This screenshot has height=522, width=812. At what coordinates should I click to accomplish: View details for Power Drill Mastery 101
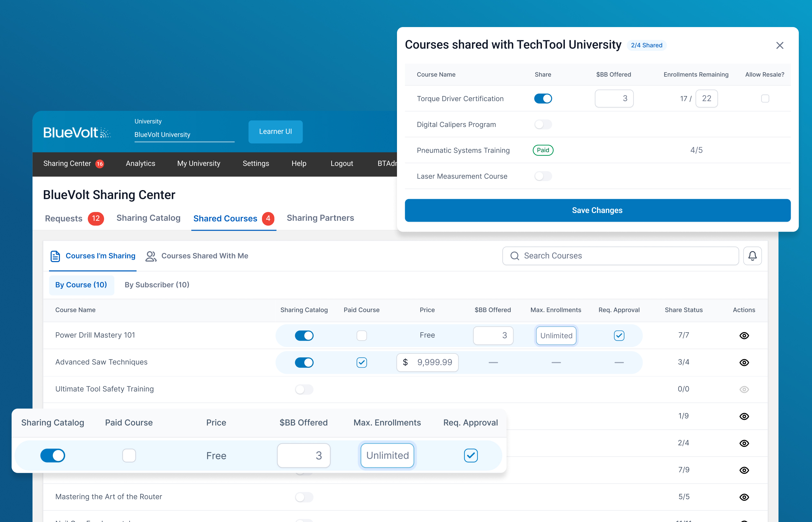click(744, 335)
